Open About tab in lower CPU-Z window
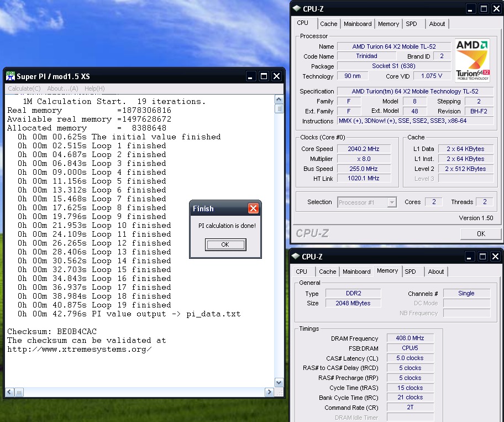 (436, 272)
